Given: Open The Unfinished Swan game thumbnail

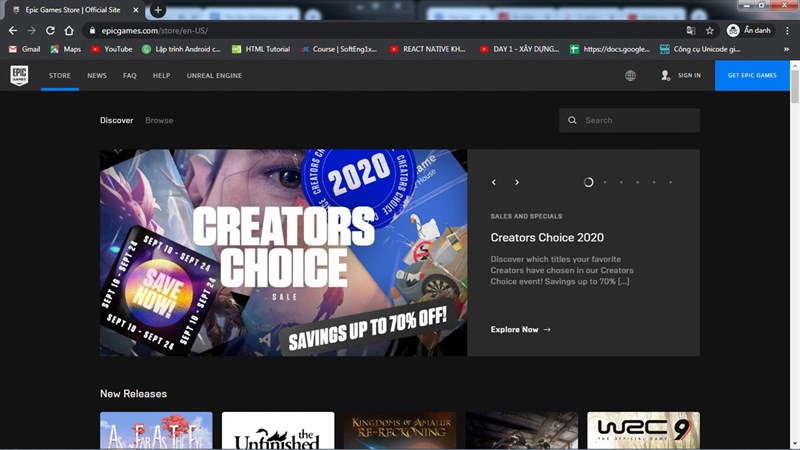Looking at the screenshot, I should (278, 431).
